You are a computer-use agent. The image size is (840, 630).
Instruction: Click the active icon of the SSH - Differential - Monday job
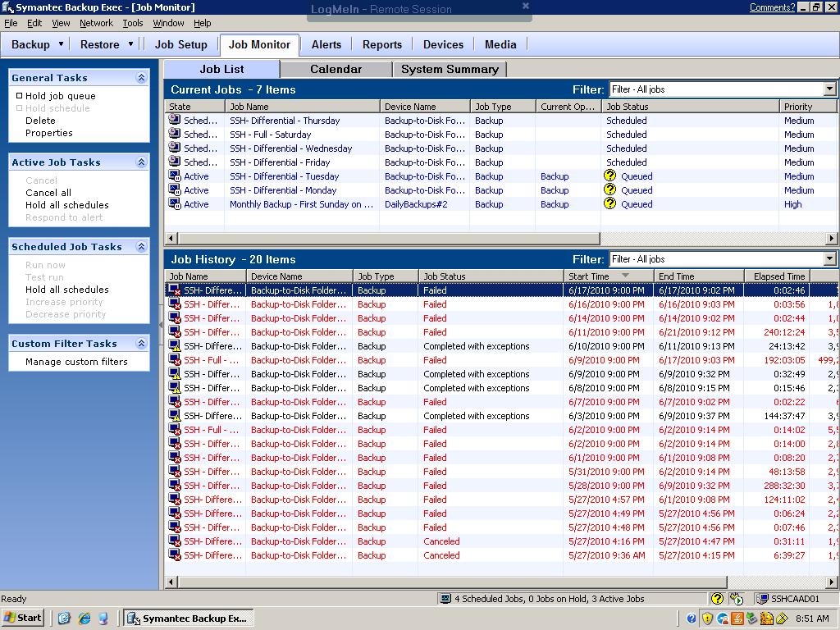(174, 189)
